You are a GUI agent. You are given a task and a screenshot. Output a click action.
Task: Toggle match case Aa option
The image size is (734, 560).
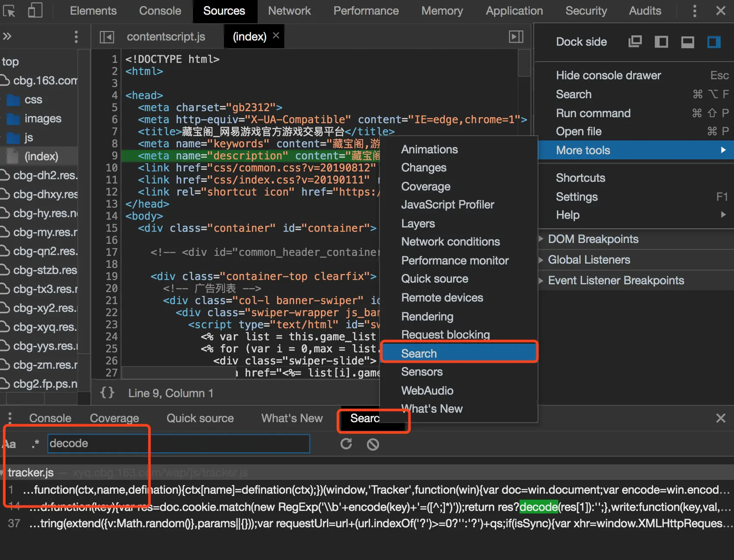pos(9,444)
